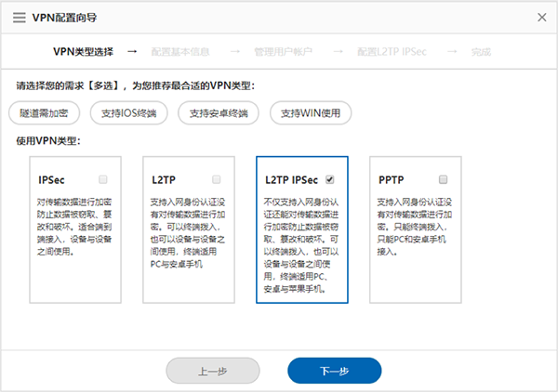
Task: Toggle the 支持IOS终端 requirement tag
Action: tap(129, 113)
